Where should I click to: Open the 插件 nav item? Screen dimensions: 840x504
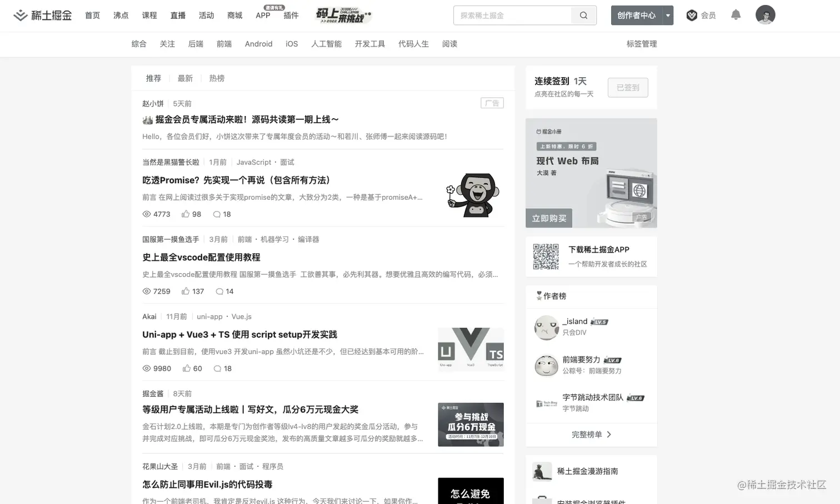[291, 16]
